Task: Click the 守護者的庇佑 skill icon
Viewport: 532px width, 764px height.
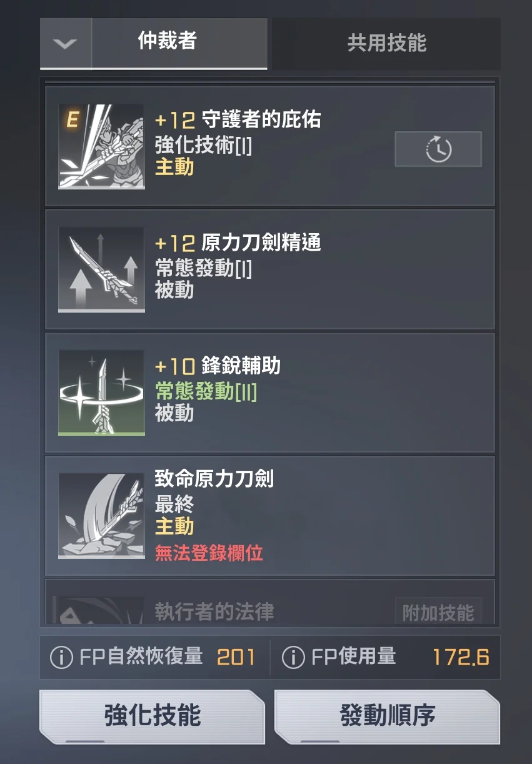Action: point(102,146)
